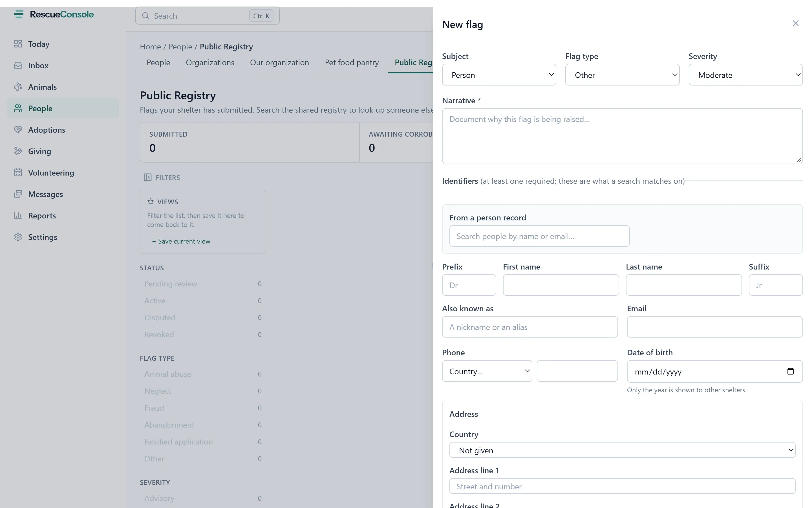Click the Giving hand icon
This screenshot has height=508, width=812.
(18, 151)
